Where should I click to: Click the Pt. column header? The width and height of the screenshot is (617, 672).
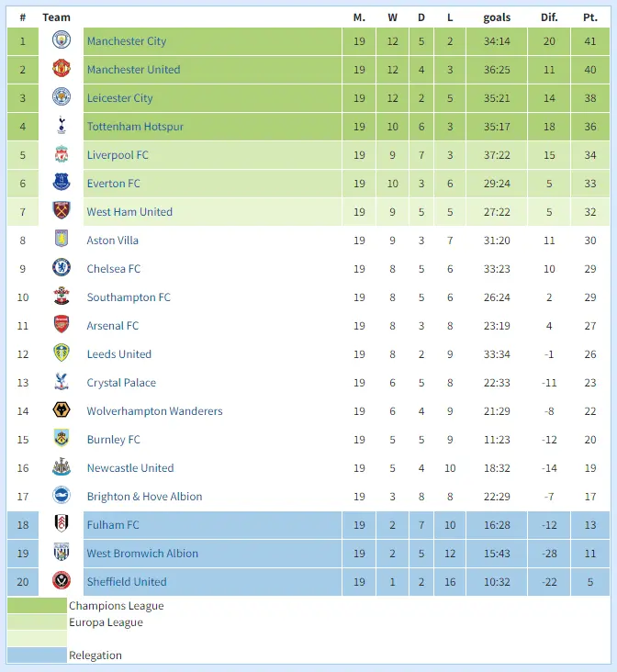[589, 17]
